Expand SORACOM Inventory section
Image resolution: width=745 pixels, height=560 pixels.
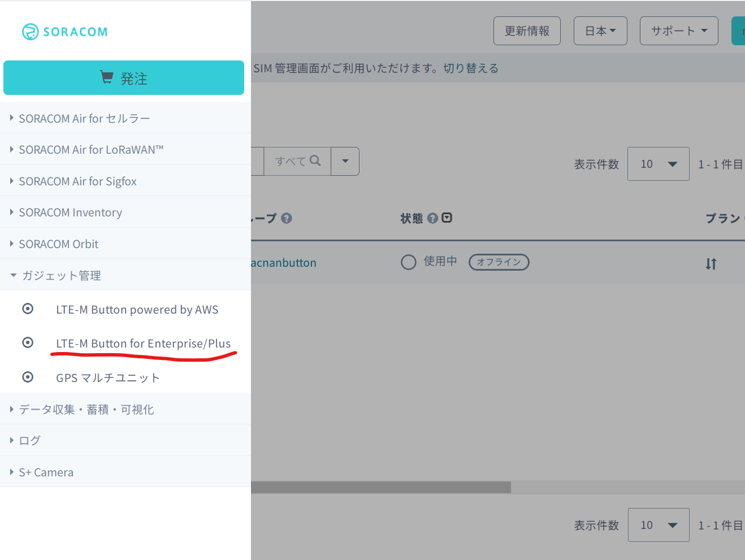[125, 212]
